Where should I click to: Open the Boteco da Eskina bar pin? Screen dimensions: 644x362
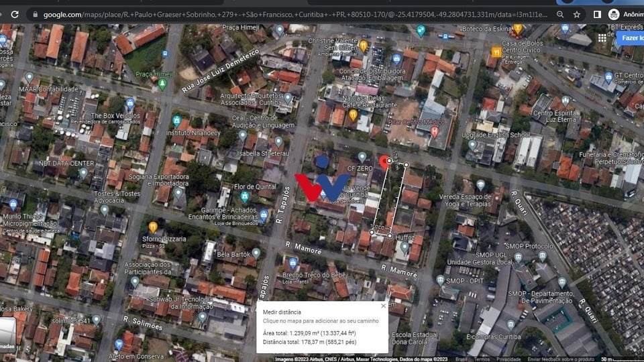(517, 29)
